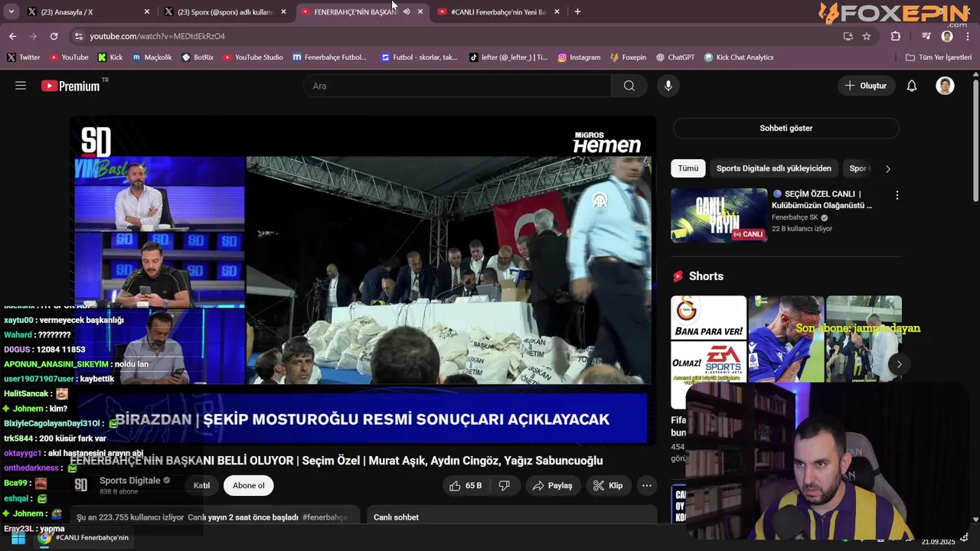Image resolution: width=980 pixels, height=551 pixels.
Task: Click the search magnifier button
Action: pos(629,86)
